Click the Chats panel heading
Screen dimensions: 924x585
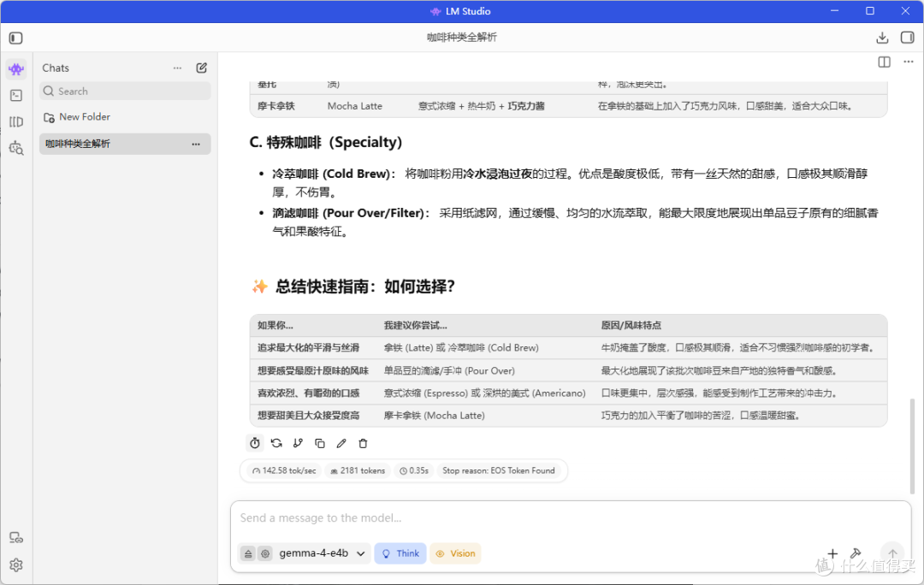[x=56, y=68]
